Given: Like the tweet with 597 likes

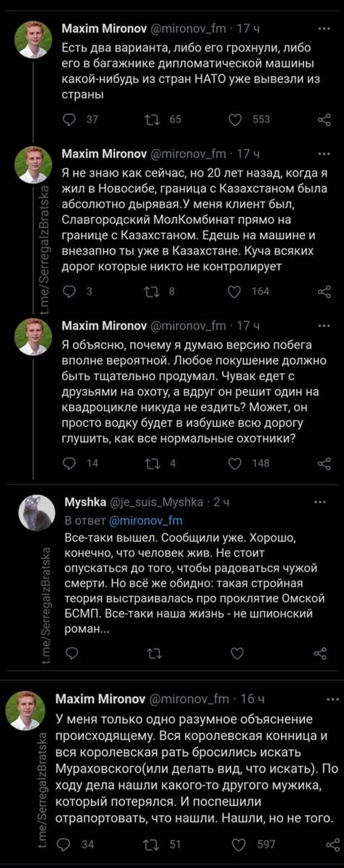Looking at the screenshot, I should tap(239, 845).
